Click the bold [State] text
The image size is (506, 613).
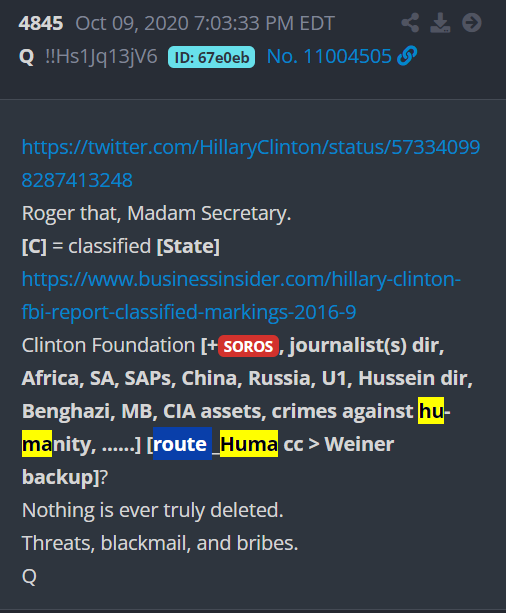188,246
